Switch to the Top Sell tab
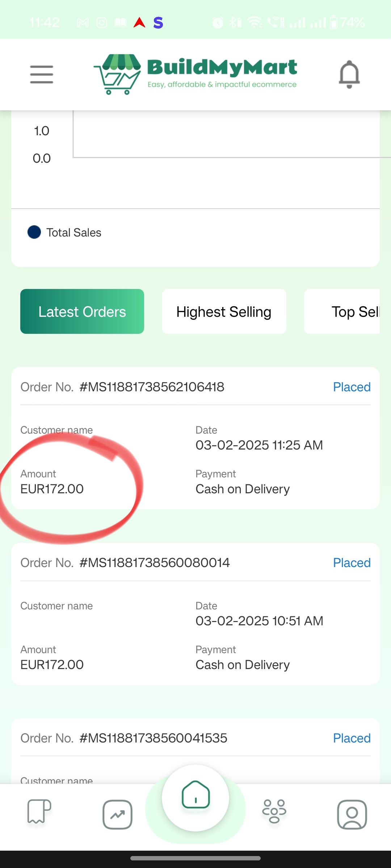Viewport: 391px width, 868px height. pyautogui.click(x=342, y=311)
